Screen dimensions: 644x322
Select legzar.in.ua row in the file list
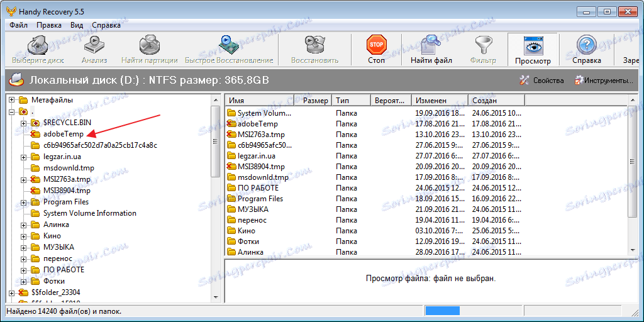426,156
